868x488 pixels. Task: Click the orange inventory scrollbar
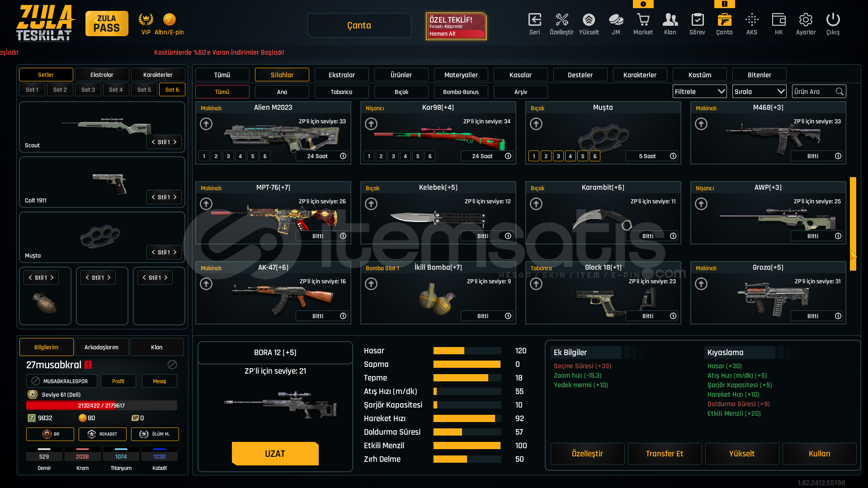click(853, 224)
